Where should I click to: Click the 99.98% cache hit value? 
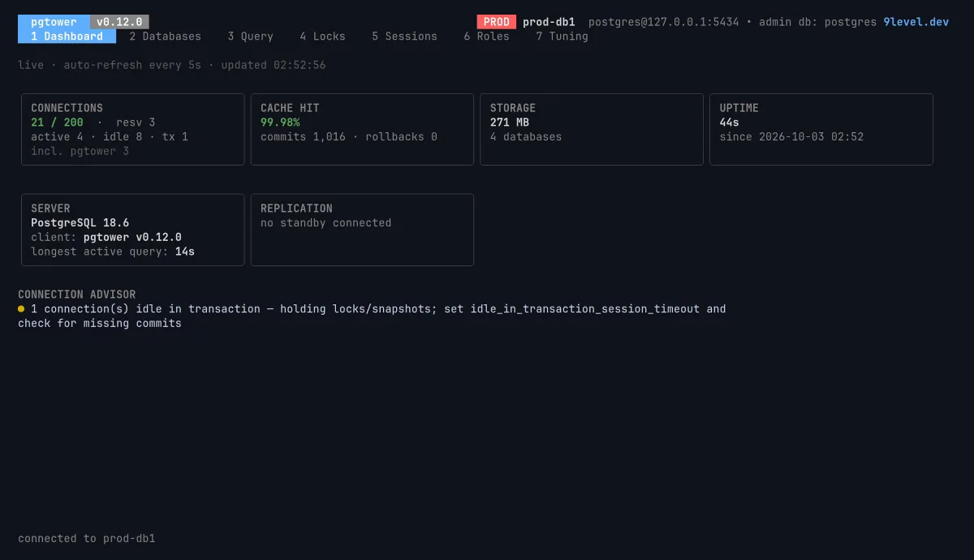tap(280, 123)
